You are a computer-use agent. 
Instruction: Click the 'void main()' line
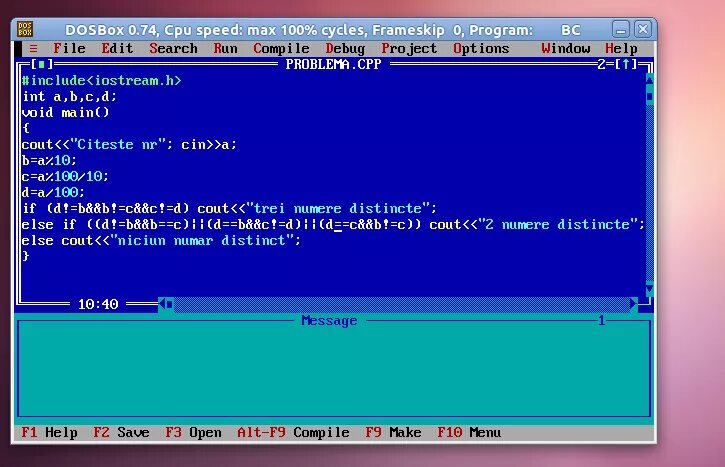coord(65,112)
